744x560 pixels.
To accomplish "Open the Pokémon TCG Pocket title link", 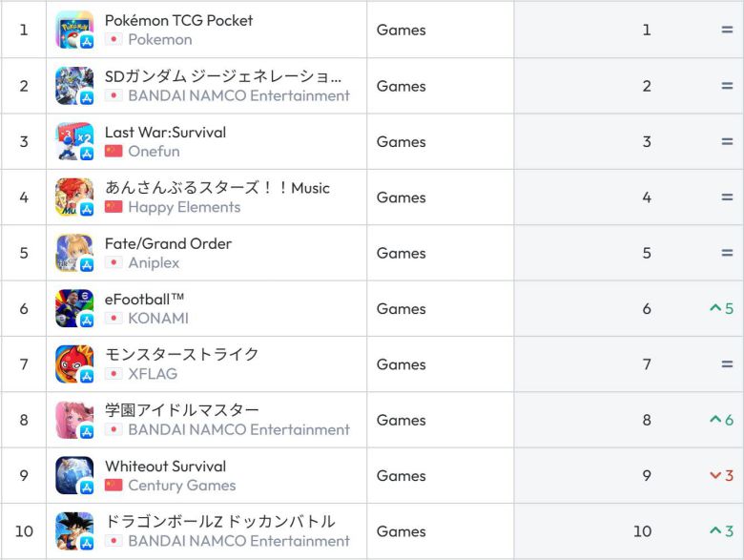I will pyautogui.click(x=178, y=20).
